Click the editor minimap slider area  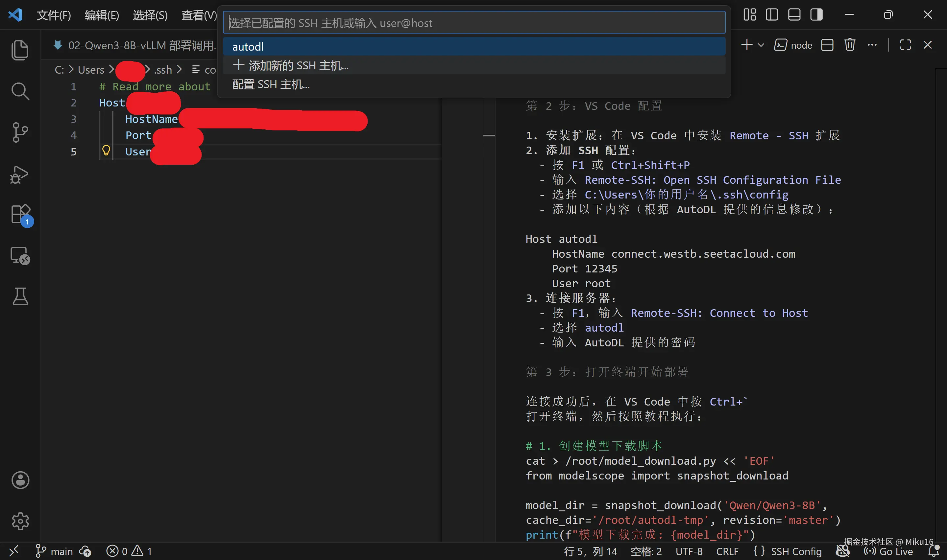489,135
